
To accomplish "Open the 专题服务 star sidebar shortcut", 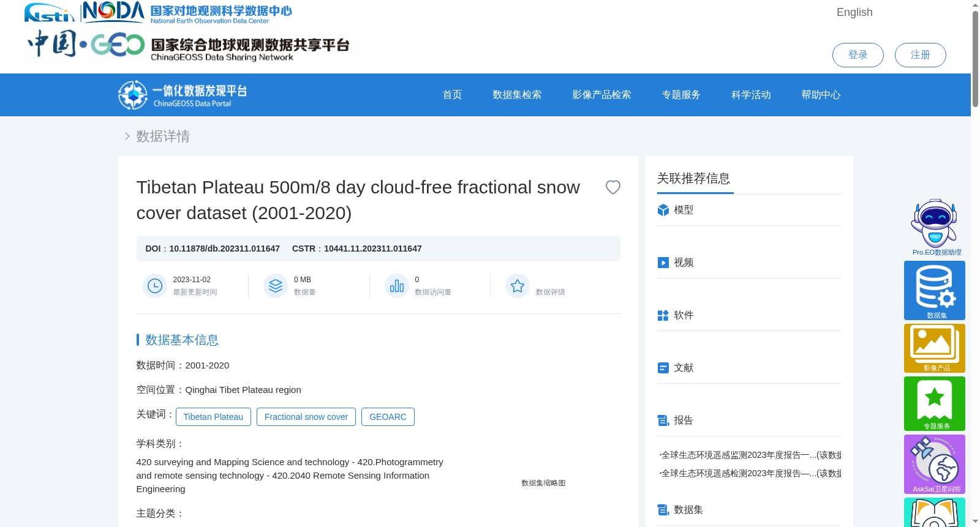I will pos(935,403).
